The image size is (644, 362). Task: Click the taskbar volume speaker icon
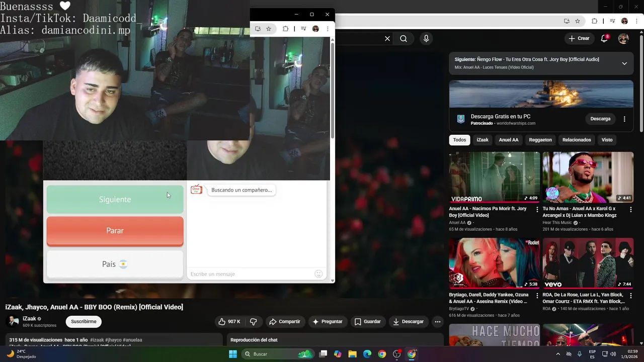coord(613,354)
